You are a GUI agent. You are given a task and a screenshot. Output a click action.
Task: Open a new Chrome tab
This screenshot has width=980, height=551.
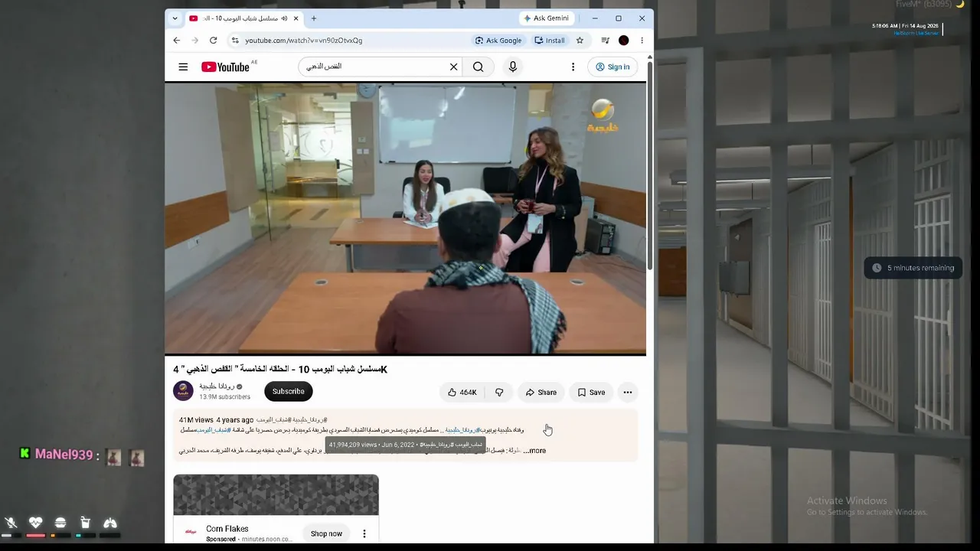click(313, 18)
